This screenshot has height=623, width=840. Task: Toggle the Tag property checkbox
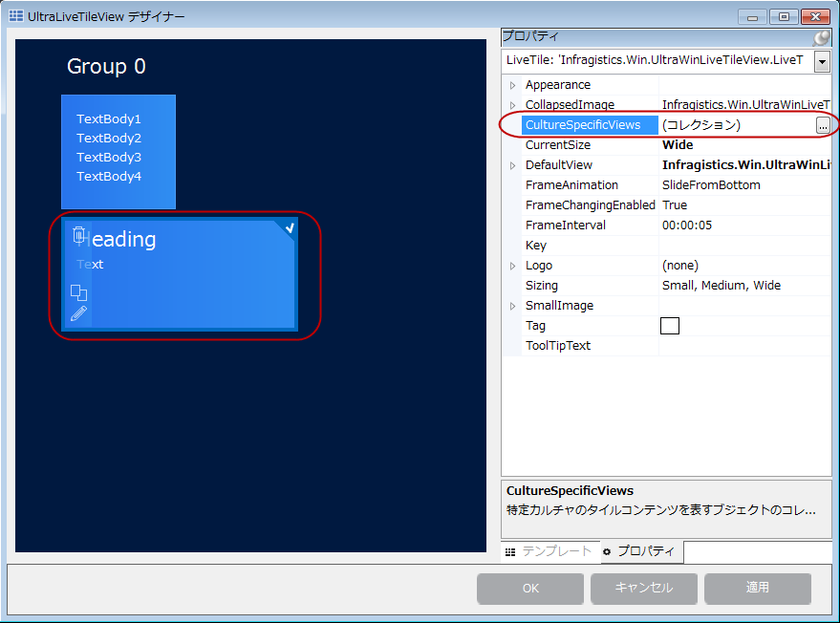coord(669,325)
